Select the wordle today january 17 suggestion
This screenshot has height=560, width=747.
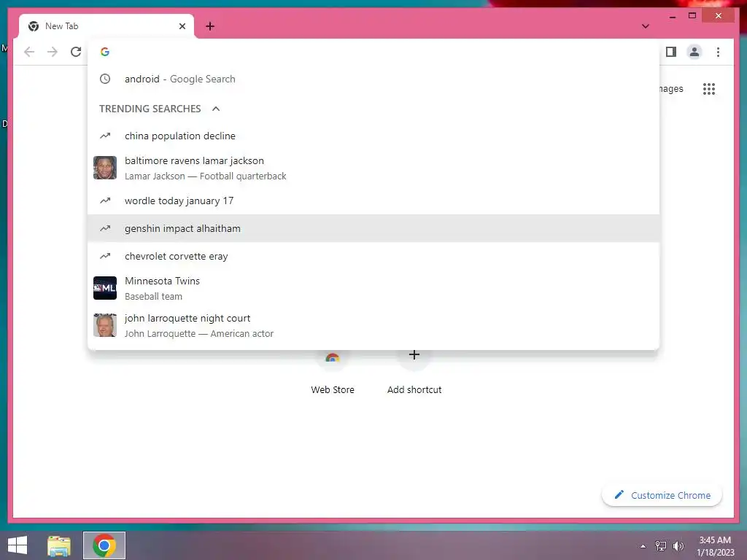click(x=373, y=201)
